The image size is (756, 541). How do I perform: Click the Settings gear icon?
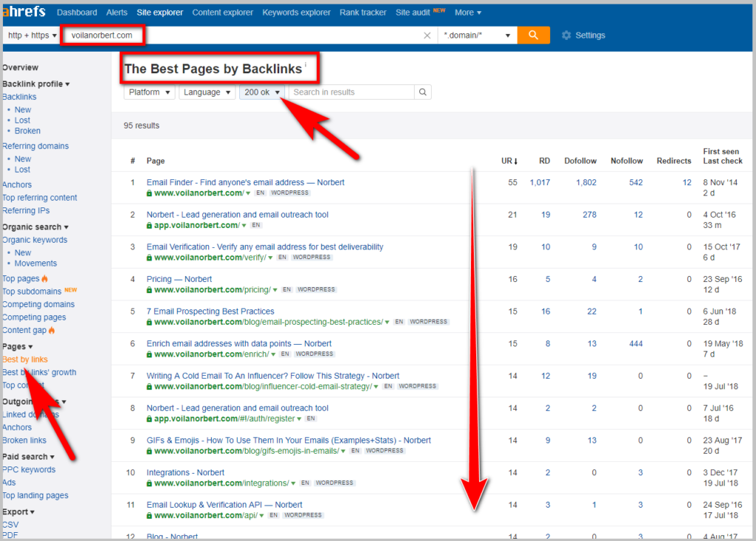[x=566, y=35]
